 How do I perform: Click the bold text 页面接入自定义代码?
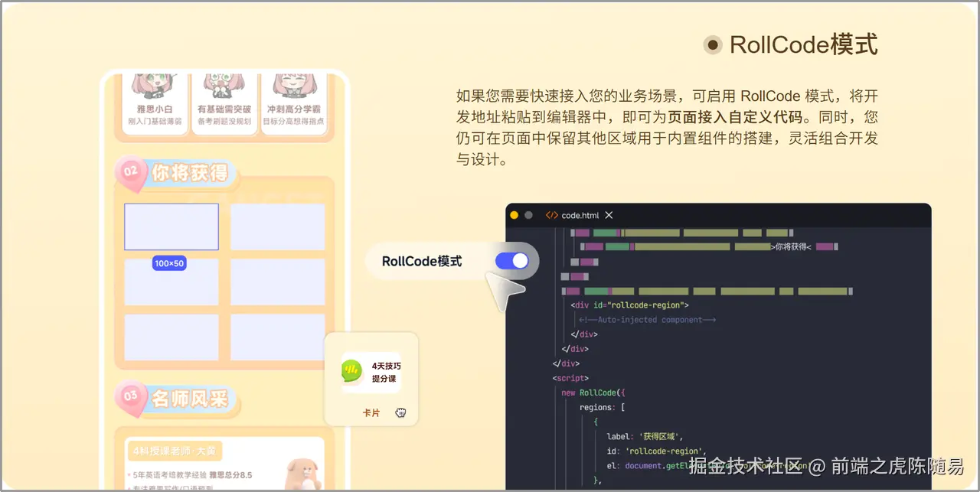point(735,118)
